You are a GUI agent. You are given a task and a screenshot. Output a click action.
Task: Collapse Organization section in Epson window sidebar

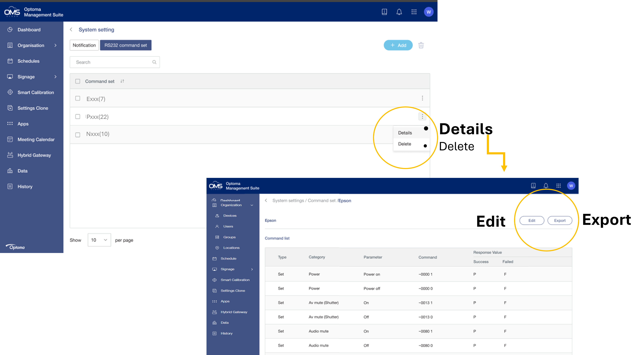tap(252, 205)
